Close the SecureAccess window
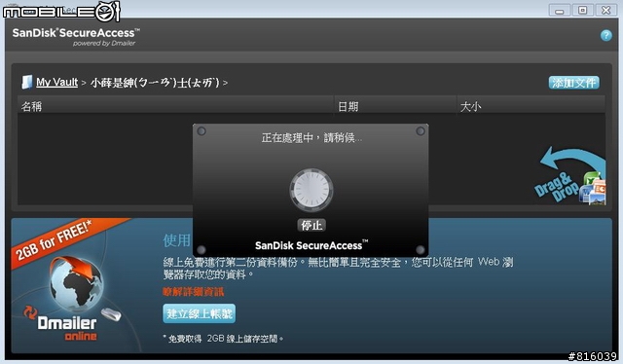 [x=605, y=11]
